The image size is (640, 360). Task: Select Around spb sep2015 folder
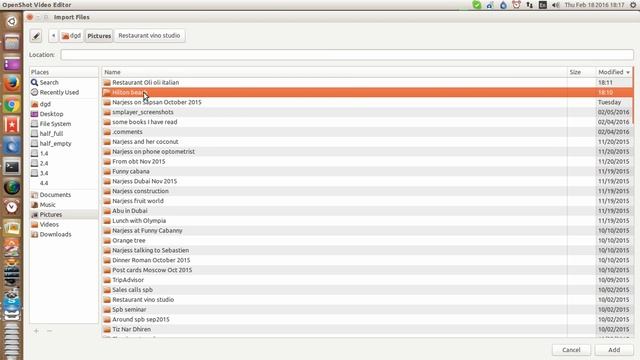[x=367, y=319]
